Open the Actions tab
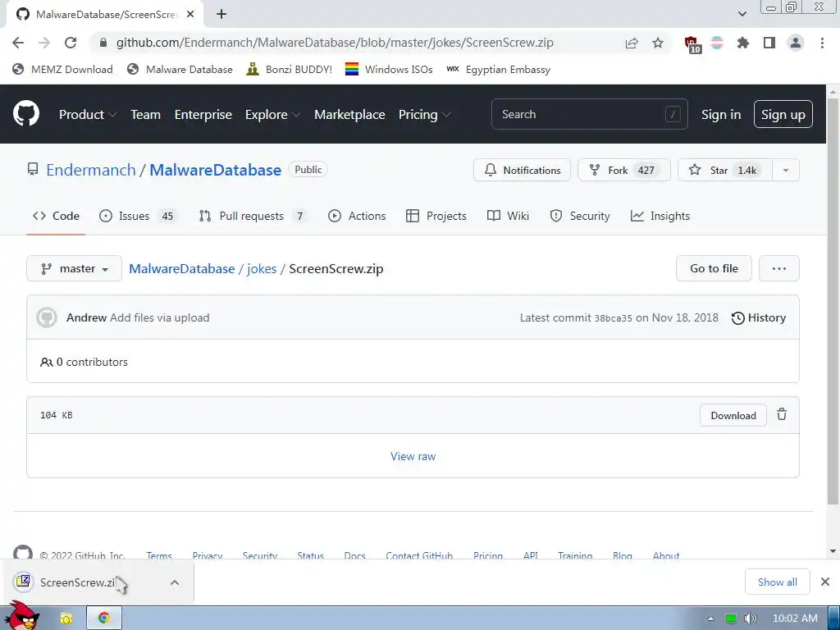840x630 pixels. pyautogui.click(x=357, y=216)
